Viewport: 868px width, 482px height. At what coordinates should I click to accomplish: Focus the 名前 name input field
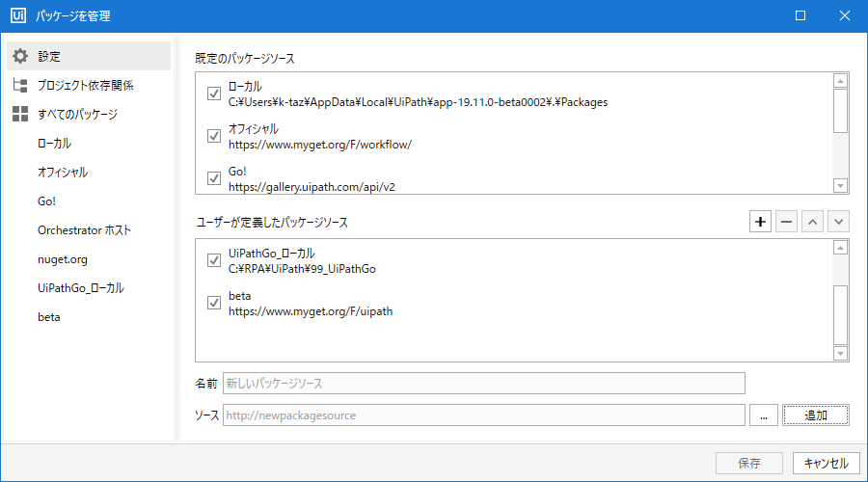tap(484, 383)
